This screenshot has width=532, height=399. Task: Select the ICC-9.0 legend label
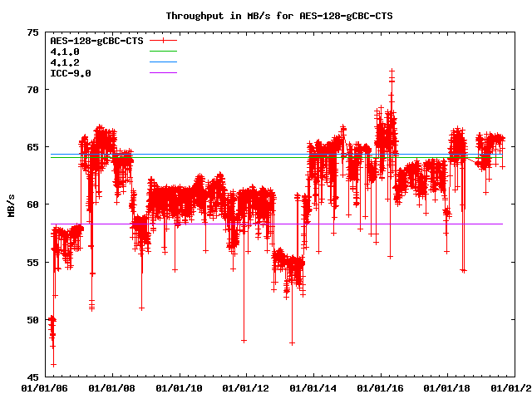tap(71, 73)
